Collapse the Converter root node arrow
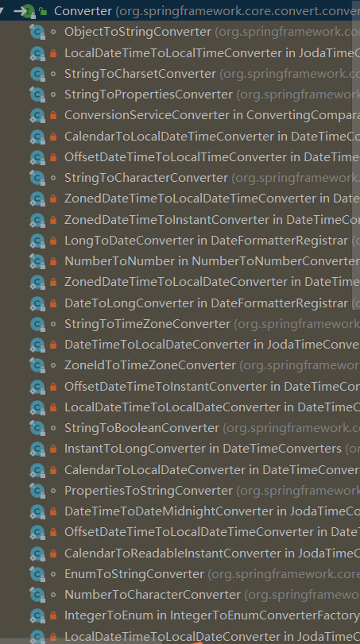 coord(2,10)
